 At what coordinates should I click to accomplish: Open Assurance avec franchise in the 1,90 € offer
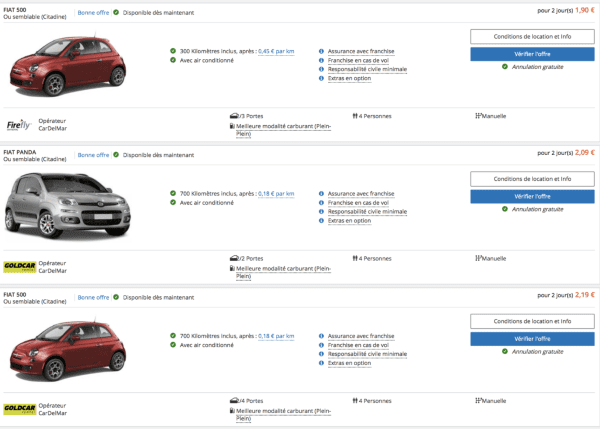pyautogui.click(x=361, y=51)
